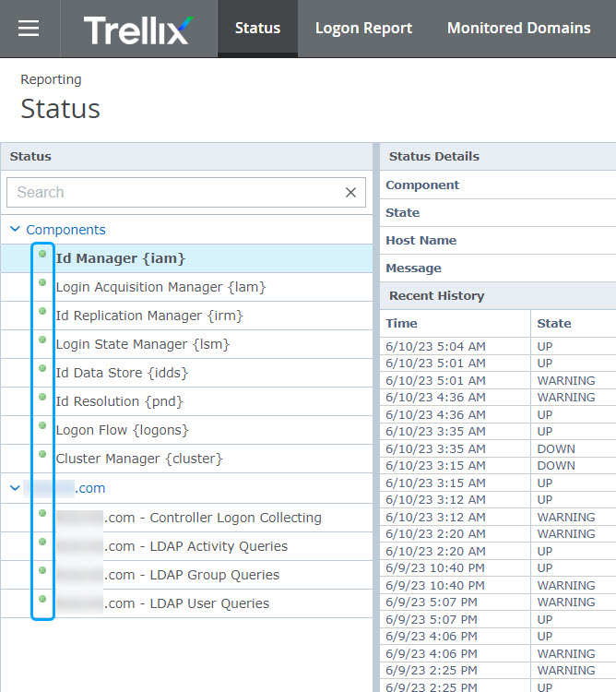Click green status dot for Id Replication Manager

[42, 311]
